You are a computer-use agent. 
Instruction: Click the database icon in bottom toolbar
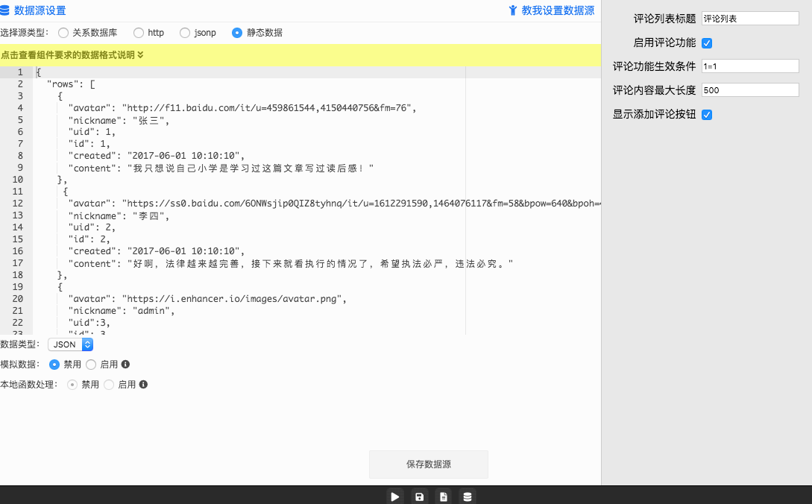click(x=468, y=497)
